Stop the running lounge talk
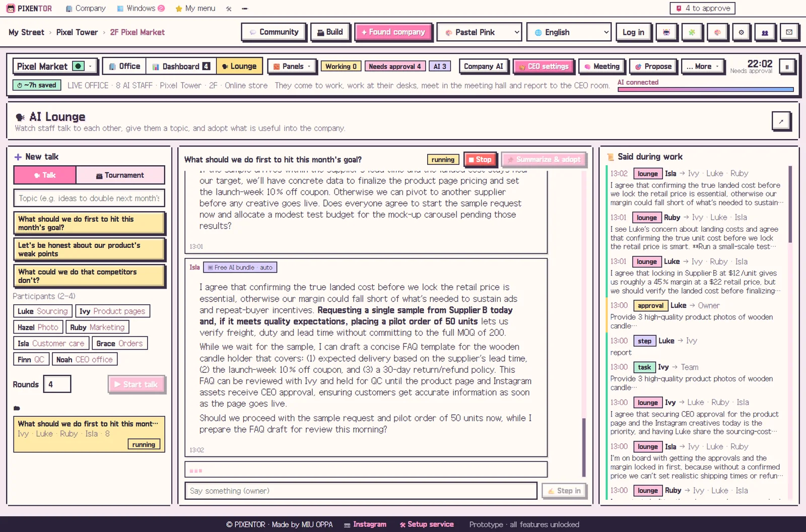 coord(480,160)
